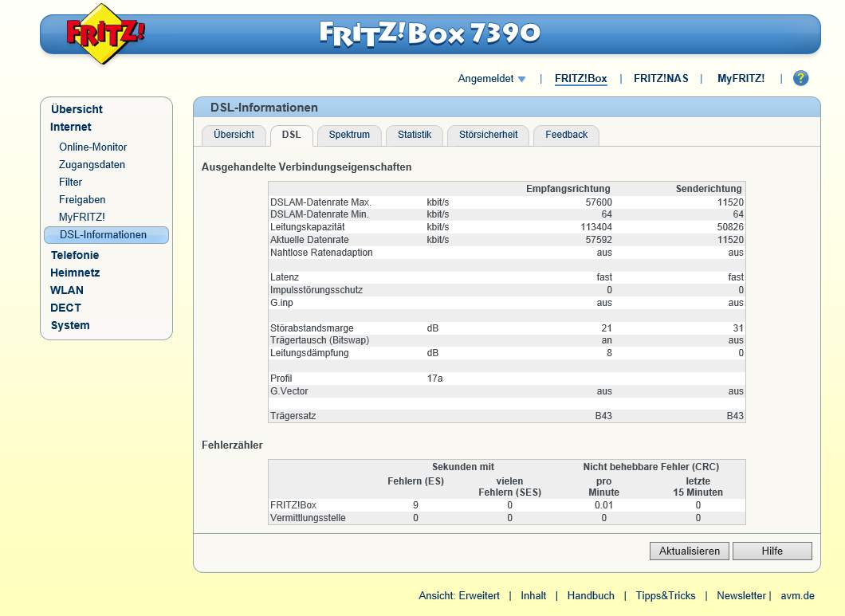The width and height of the screenshot is (845, 616).
Task: Click the Störabstandsmarge row label
Action: 312,328
